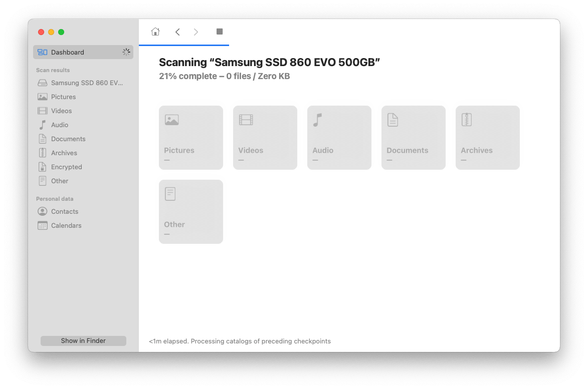
Task: Open the Pictures category card
Action: click(x=191, y=137)
